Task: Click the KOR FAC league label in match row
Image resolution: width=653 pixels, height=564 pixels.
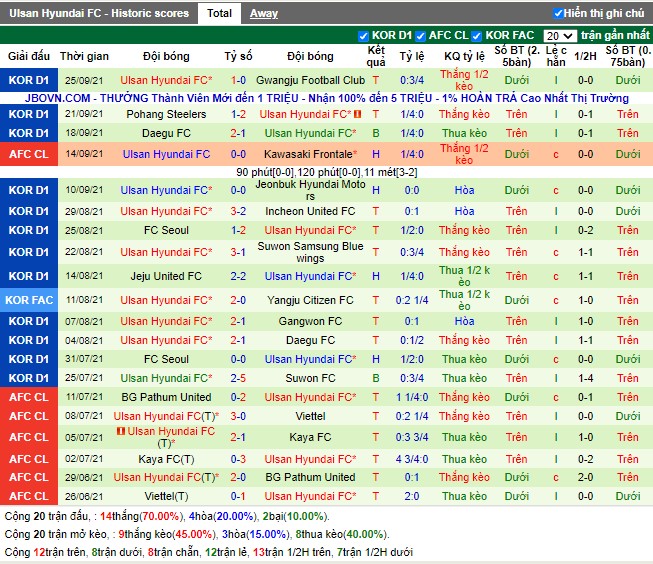Action: pyautogui.click(x=28, y=300)
